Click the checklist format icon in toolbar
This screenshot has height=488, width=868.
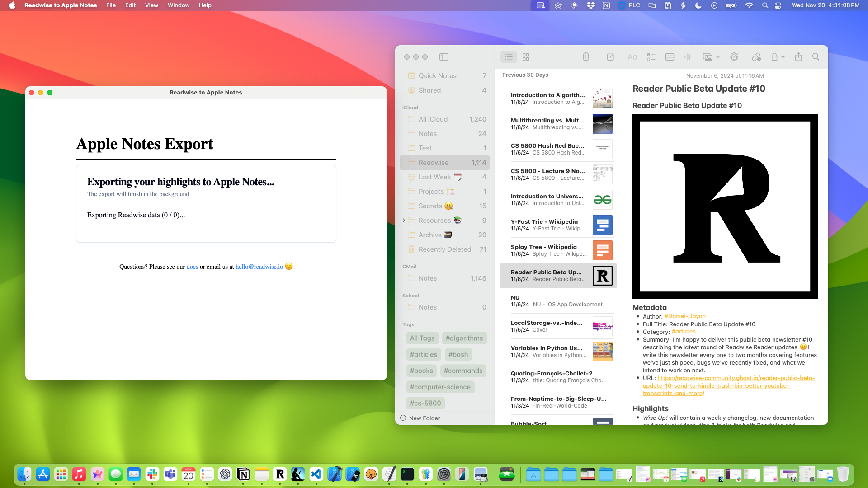[x=651, y=56]
